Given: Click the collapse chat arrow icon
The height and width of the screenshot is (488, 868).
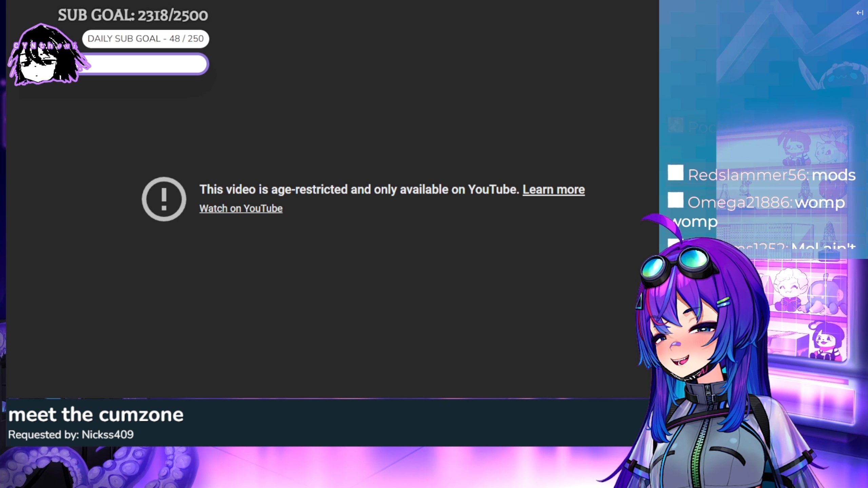Looking at the screenshot, I should click(x=859, y=13).
